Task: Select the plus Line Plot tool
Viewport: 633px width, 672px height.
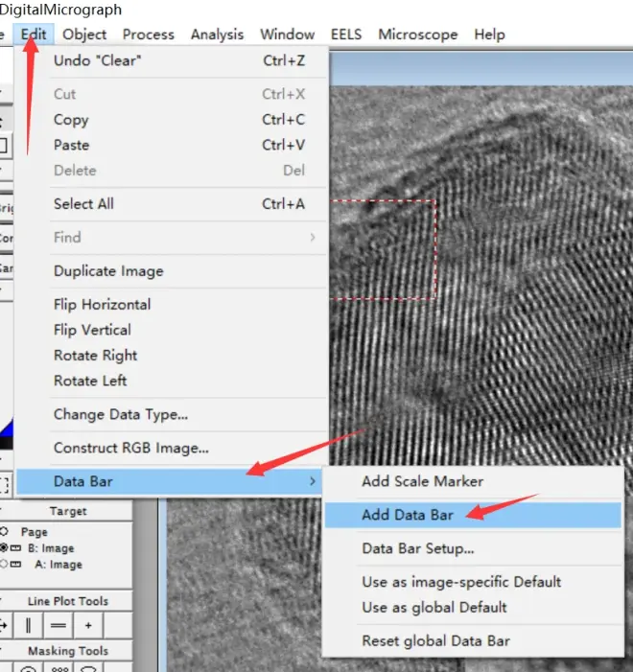Action: point(88,625)
